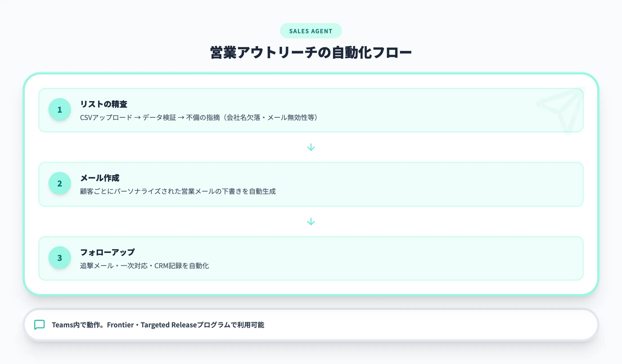Click the down arrow below step 1

click(311, 147)
